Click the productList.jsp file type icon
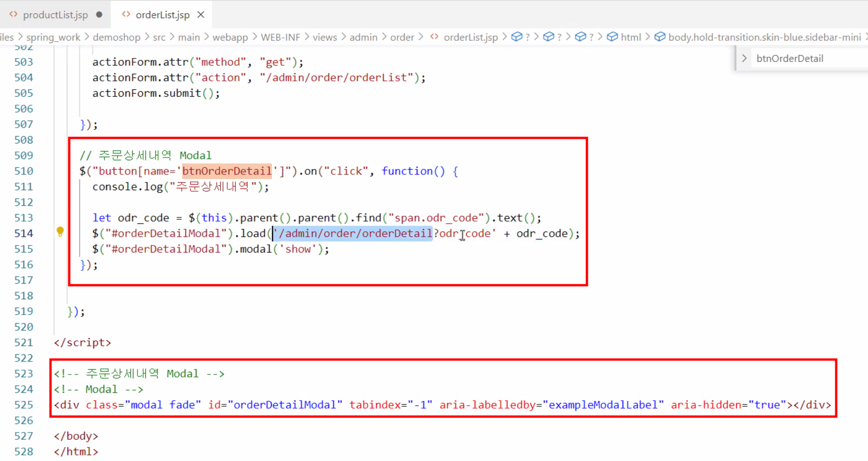 13,14
